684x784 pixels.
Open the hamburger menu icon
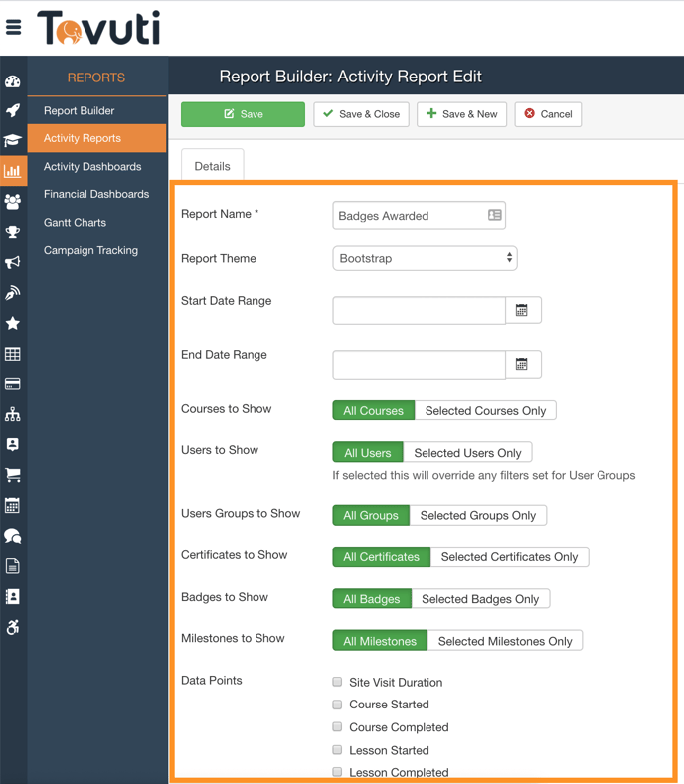pos(14,27)
